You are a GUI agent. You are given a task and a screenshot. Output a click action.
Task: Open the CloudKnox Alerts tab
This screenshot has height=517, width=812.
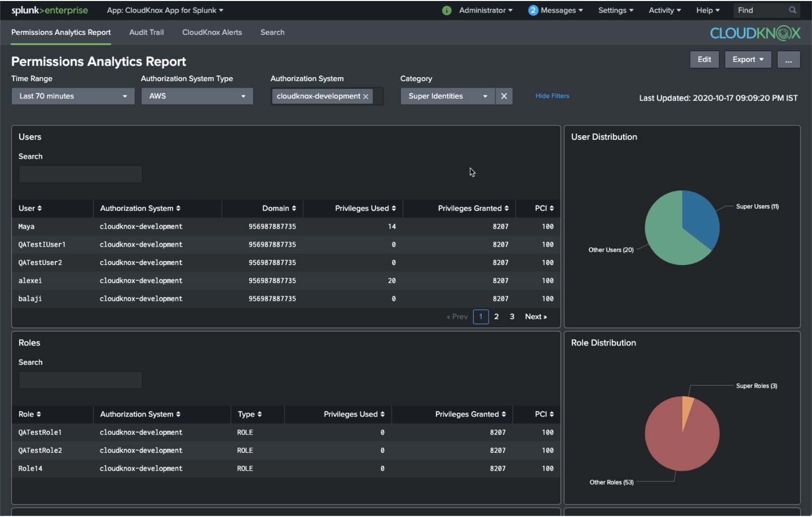(x=212, y=32)
